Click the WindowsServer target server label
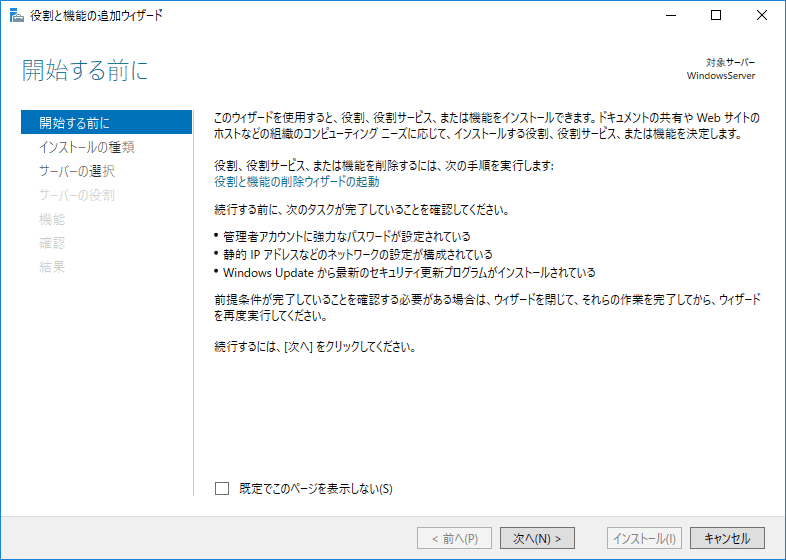The image size is (786, 560). pyautogui.click(x=720, y=76)
